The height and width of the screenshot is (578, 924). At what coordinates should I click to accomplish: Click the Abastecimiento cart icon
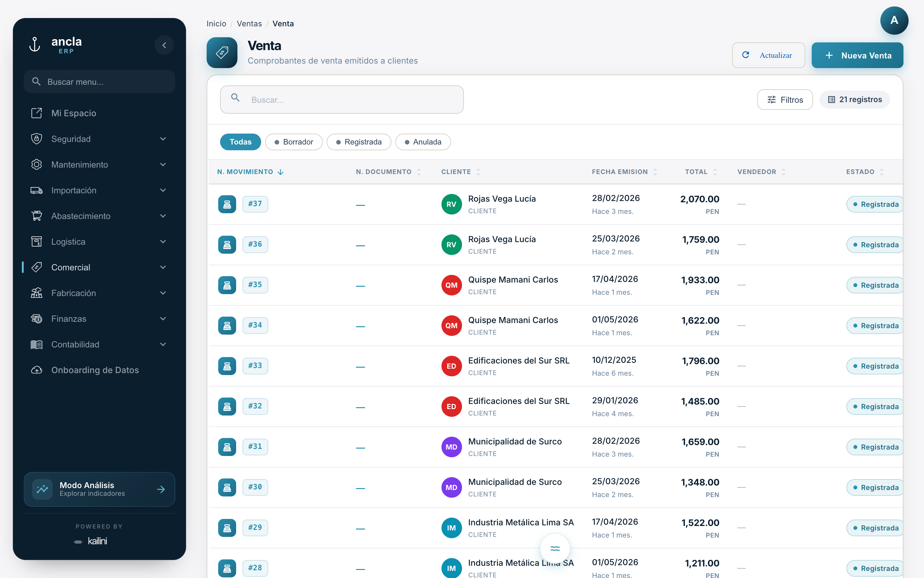(36, 215)
